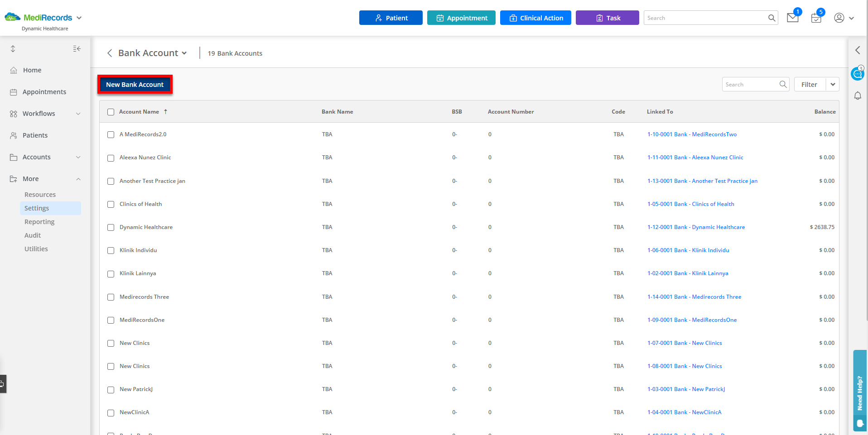Tick the Another Test Practice jan checkbox

click(x=111, y=181)
